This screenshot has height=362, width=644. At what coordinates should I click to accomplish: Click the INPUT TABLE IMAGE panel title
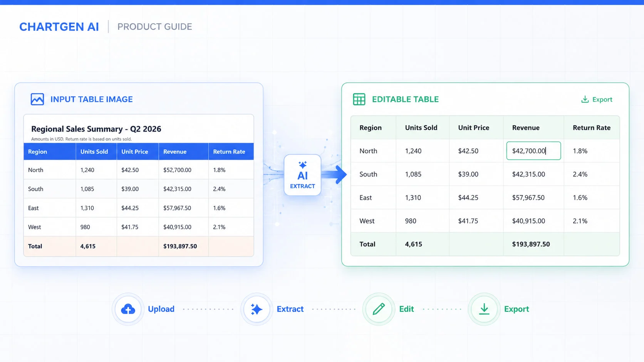coord(91,99)
